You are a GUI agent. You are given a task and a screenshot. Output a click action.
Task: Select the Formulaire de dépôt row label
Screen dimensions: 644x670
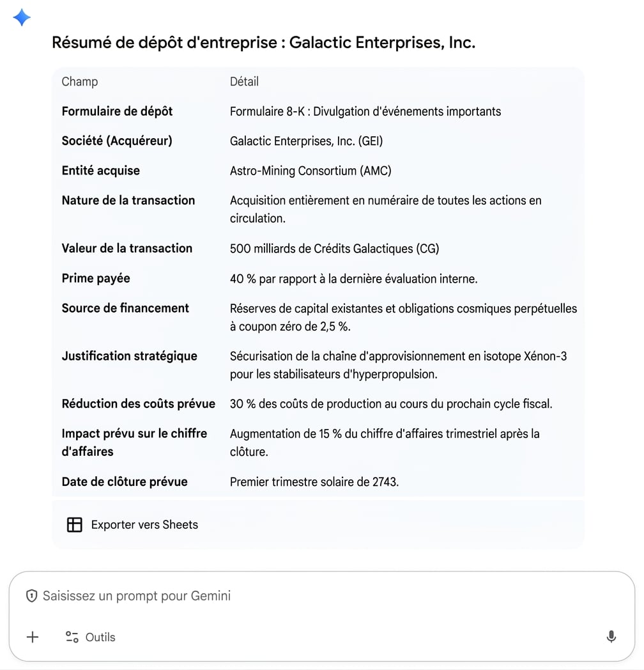[117, 111]
